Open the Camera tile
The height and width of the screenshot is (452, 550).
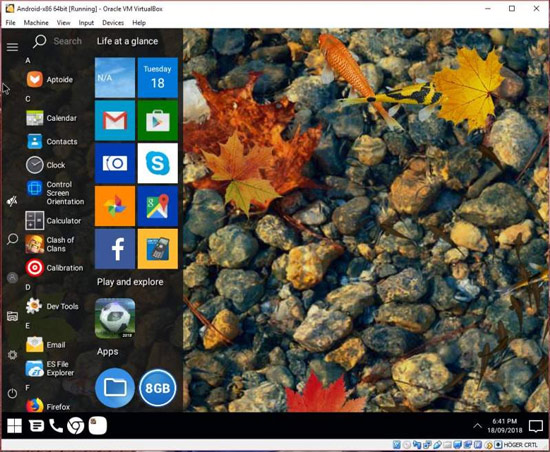point(115,163)
